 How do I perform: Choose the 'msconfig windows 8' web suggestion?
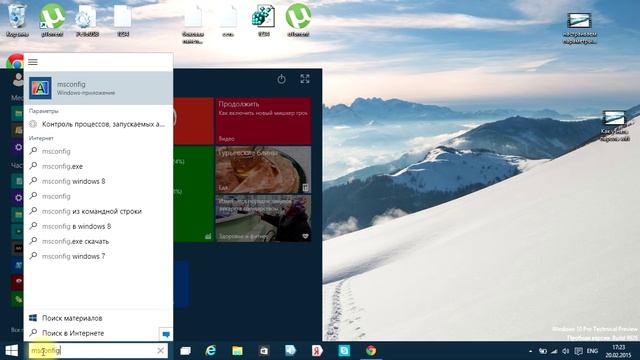(x=98, y=181)
